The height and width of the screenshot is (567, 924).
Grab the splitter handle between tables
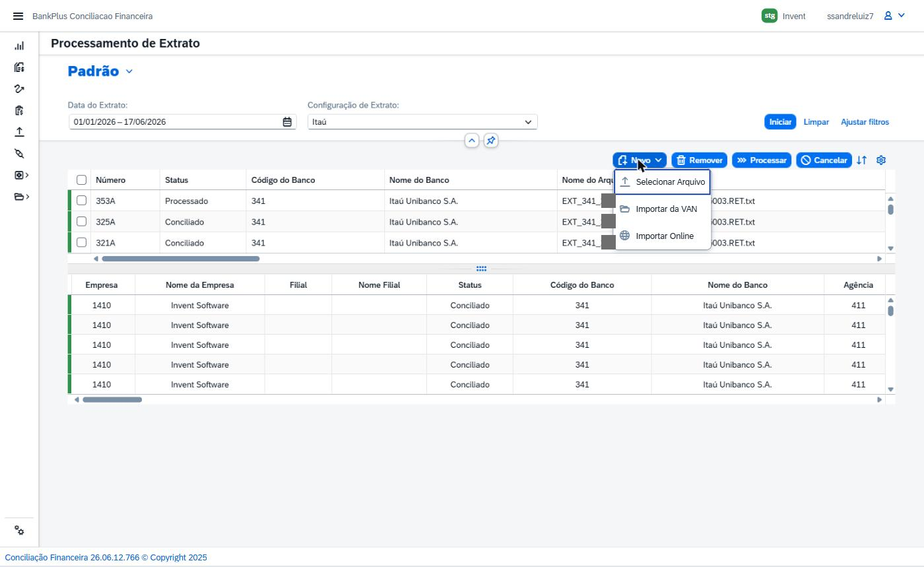click(x=481, y=269)
